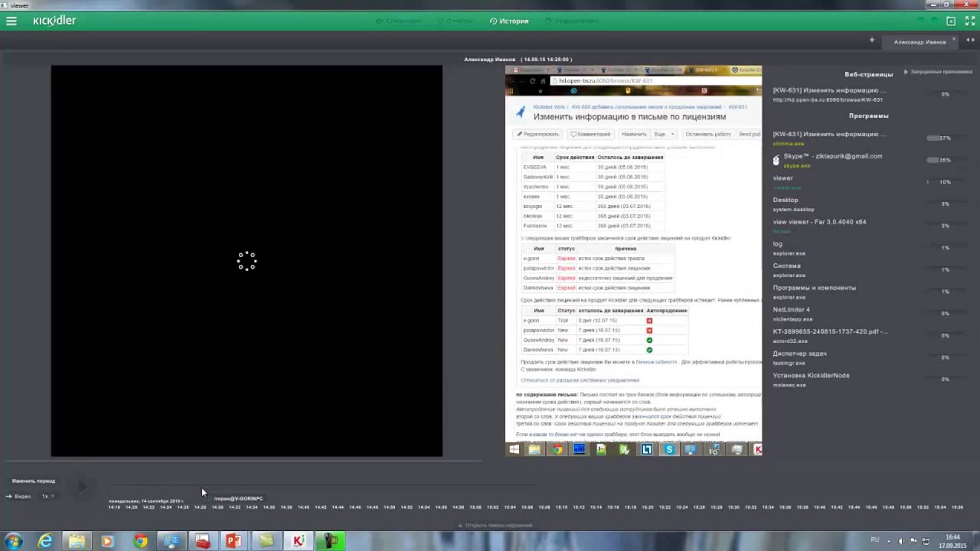Image resolution: width=980 pixels, height=551 pixels.
Task: Open the Kickidler hamburger menu
Action: coord(11,21)
